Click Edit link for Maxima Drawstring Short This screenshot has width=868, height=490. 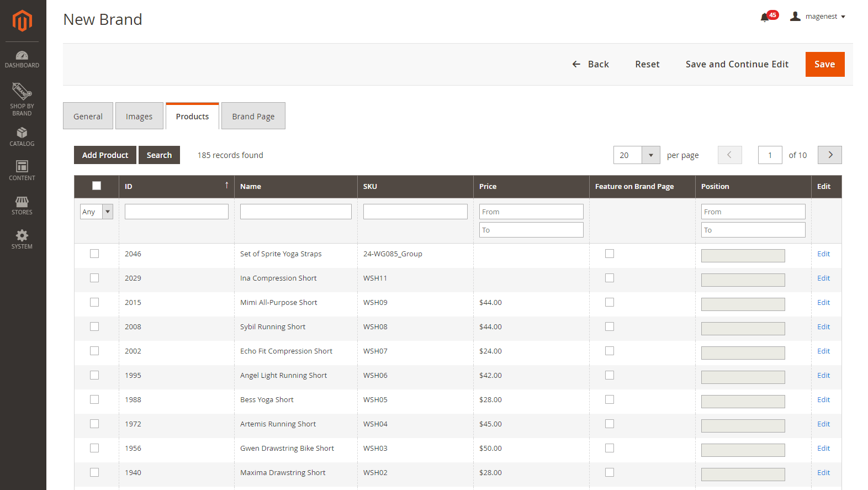[x=823, y=472]
